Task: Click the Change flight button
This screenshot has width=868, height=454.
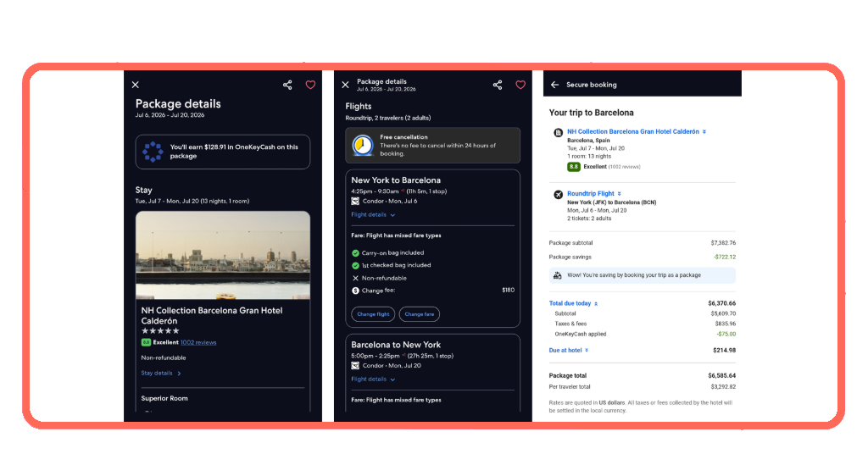Action: tap(373, 314)
